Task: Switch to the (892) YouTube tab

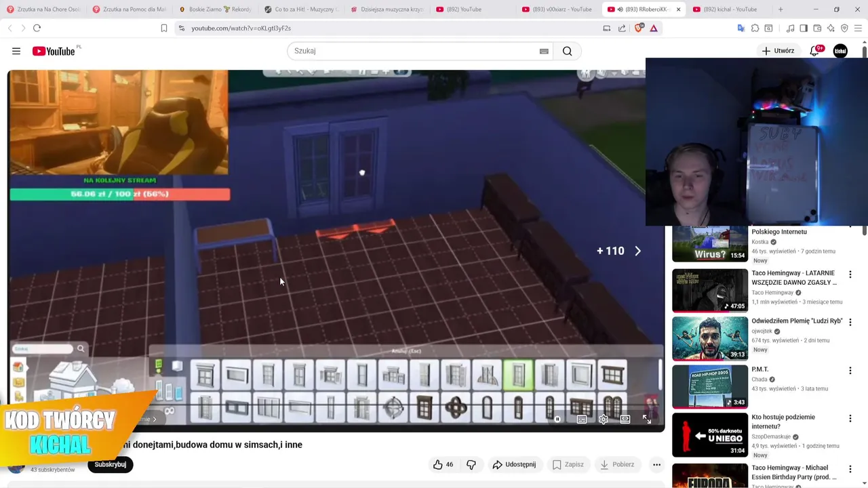Action: (472, 9)
